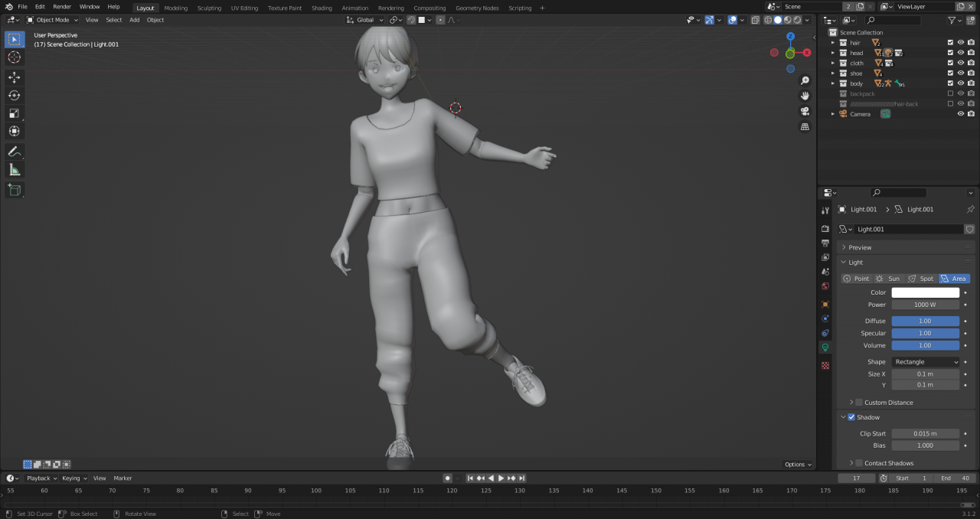
Task: Enable the backpack collection checkbox
Action: [951, 93]
